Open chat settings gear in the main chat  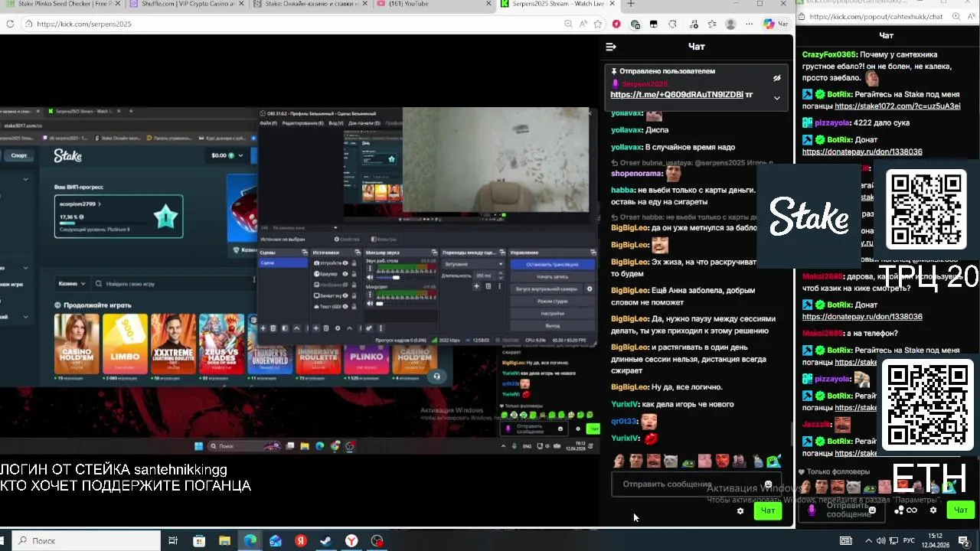coord(740,510)
